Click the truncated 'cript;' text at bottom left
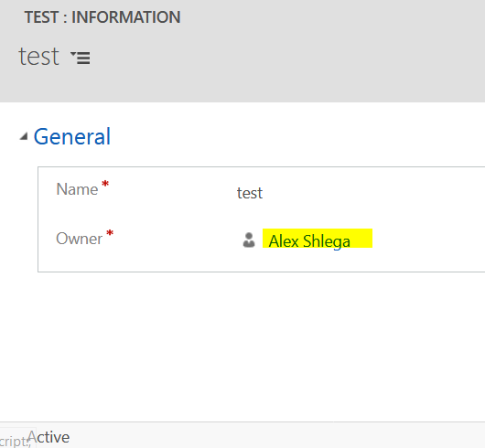485x448 pixels. (x=15, y=441)
